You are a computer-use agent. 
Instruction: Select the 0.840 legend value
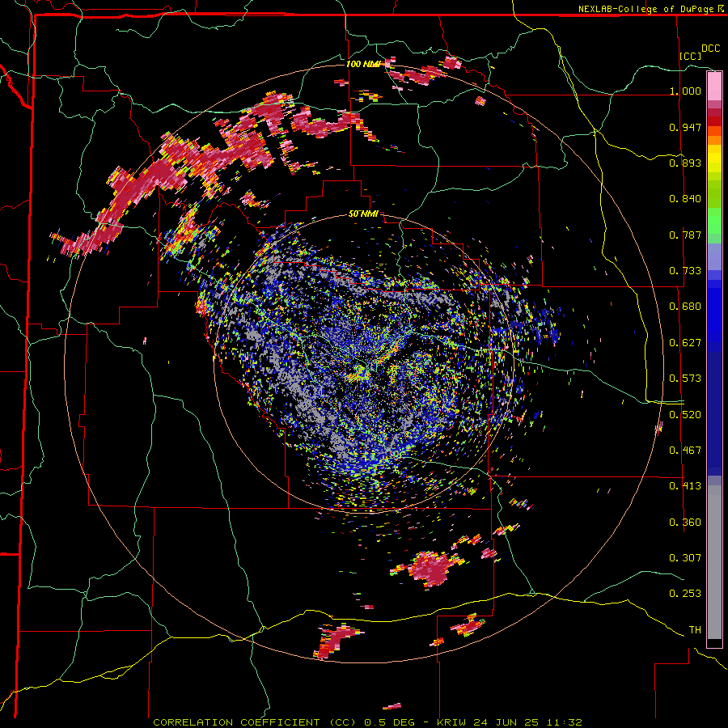pos(685,199)
